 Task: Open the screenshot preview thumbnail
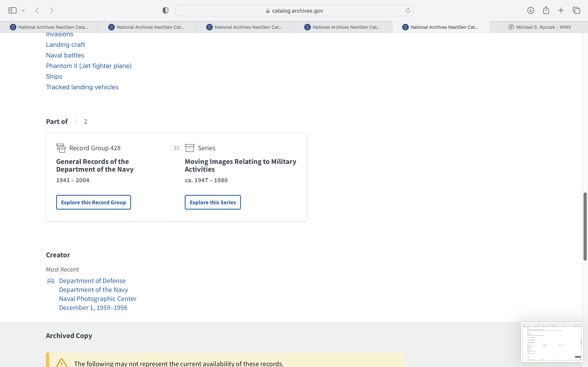tap(551, 342)
